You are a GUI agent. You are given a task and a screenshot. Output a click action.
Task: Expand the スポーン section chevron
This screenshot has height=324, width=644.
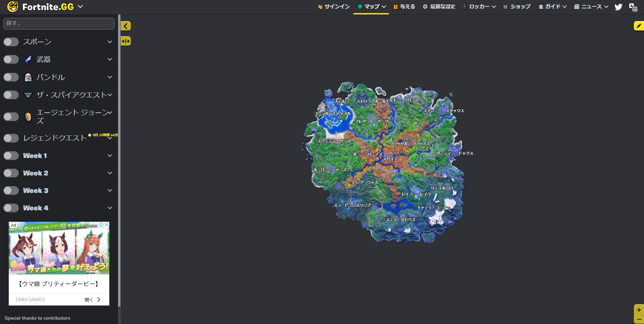tap(110, 42)
